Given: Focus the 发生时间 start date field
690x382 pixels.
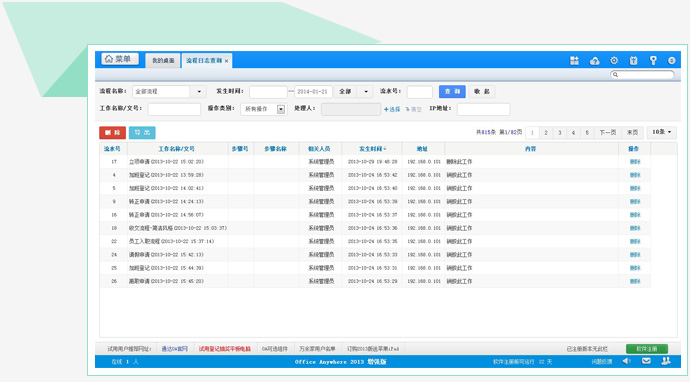Looking at the screenshot, I should coord(268,92).
